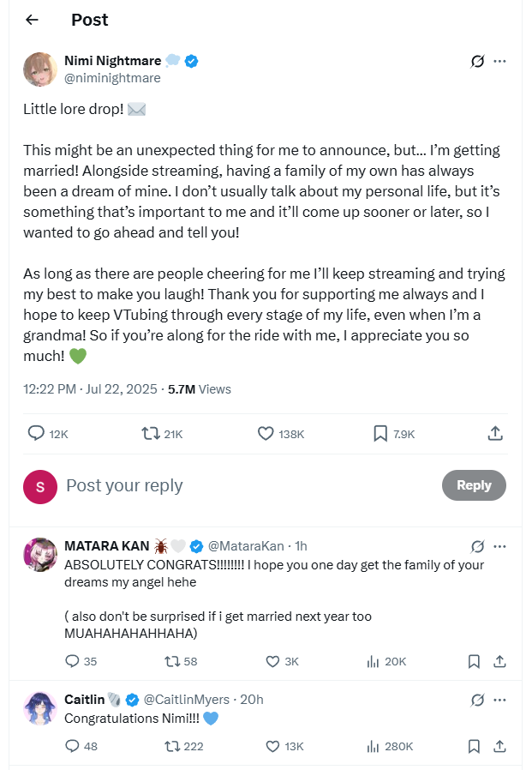Repost the main post with 21K reposts

click(x=151, y=434)
